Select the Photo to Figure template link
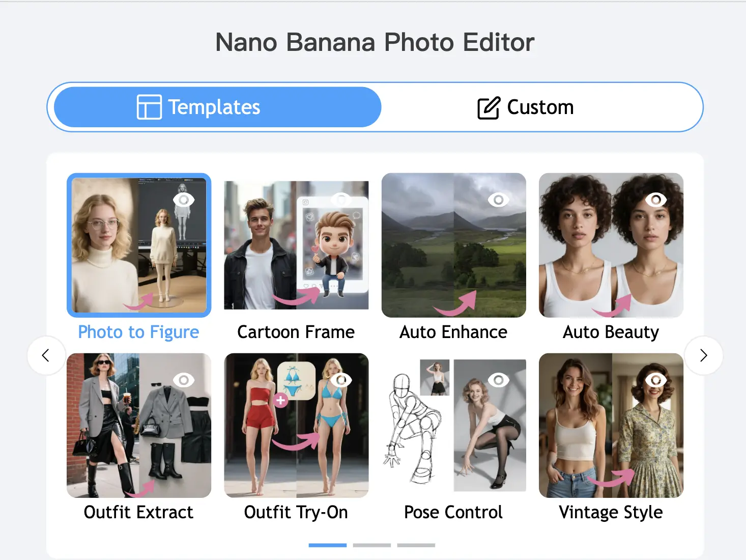The height and width of the screenshot is (560, 746). 138,332
